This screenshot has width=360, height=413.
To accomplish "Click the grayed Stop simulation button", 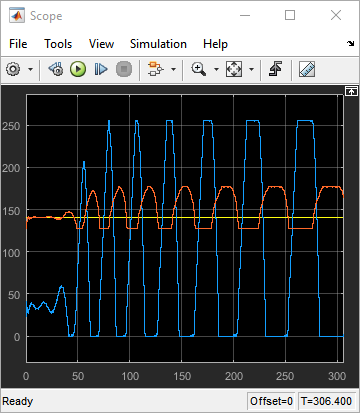I will (124, 69).
